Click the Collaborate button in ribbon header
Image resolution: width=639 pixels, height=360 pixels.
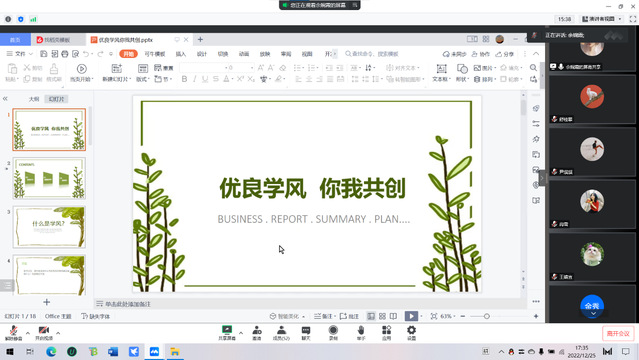point(480,54)
